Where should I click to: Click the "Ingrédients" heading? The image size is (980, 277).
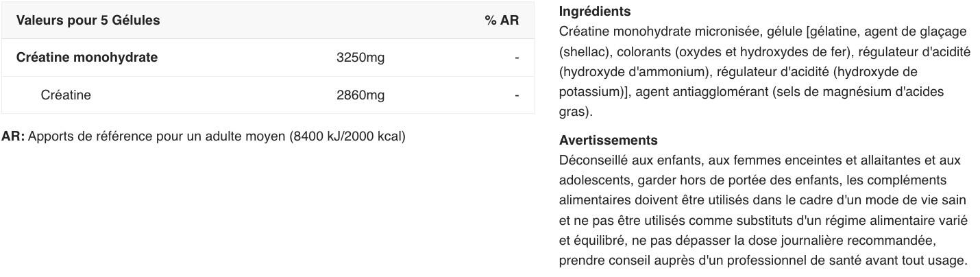point(595,12)
